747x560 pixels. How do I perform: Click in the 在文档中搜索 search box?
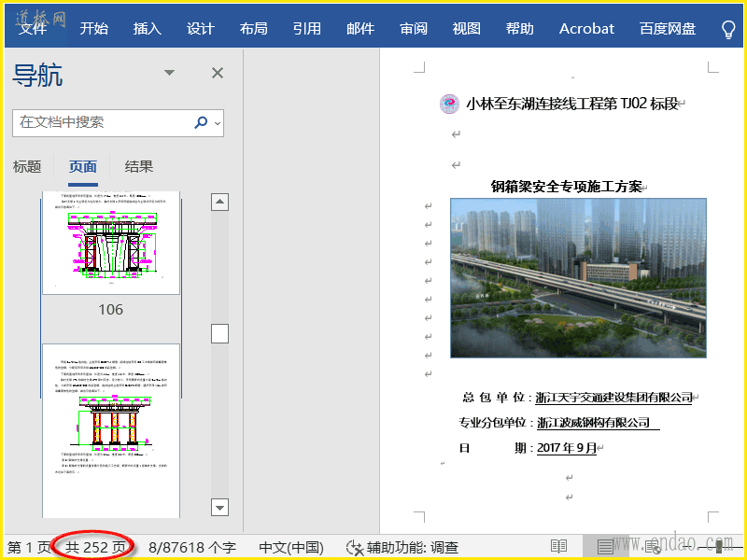click(103, 122)
